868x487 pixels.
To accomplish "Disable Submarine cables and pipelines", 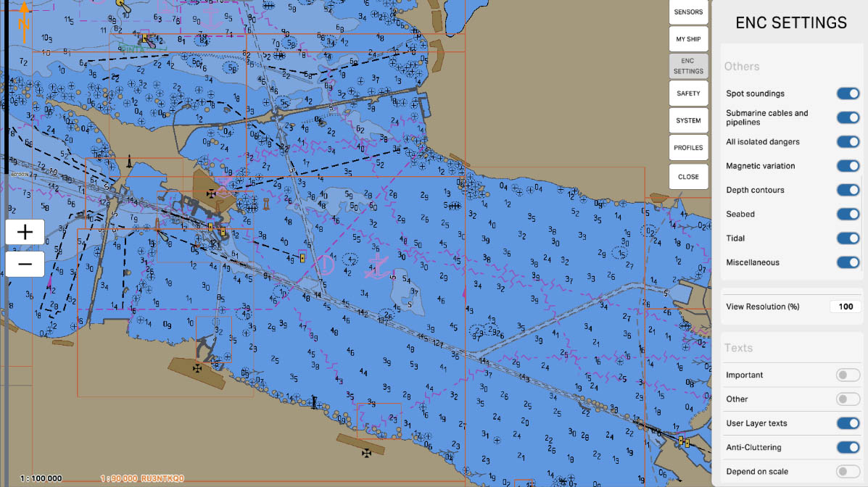I will (x=848, y=117).
